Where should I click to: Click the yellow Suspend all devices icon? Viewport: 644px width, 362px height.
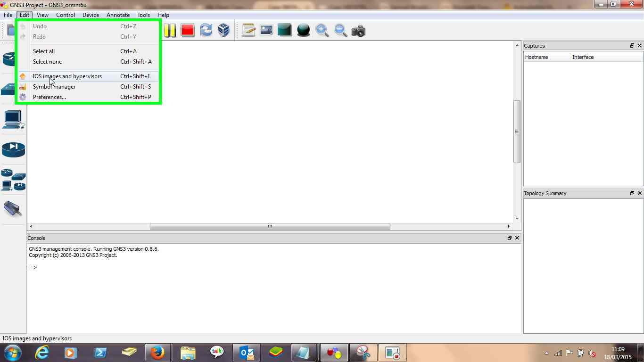[x=170, y=31]
